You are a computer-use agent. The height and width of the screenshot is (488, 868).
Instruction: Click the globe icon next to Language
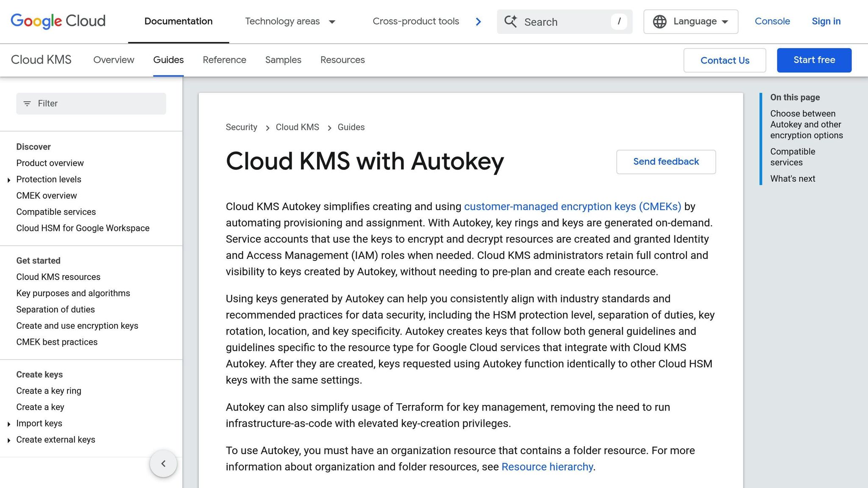660,21
